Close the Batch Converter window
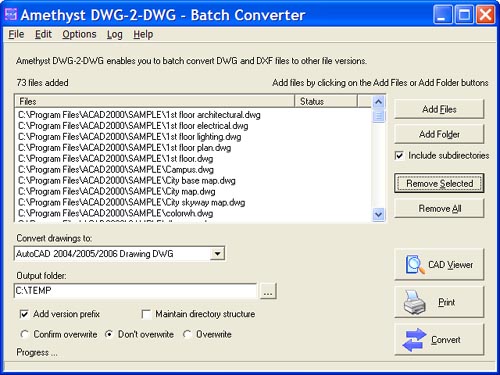The height and width of the screenshot is (375, 500). point(485,15)
